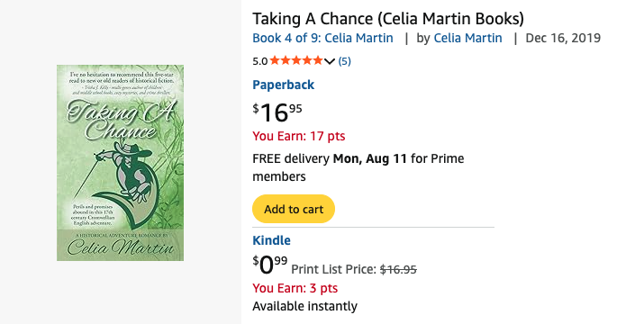Expand the rating breakdown chevron
The width and height of the screenshot is (644, 324).
coord(330,61)
